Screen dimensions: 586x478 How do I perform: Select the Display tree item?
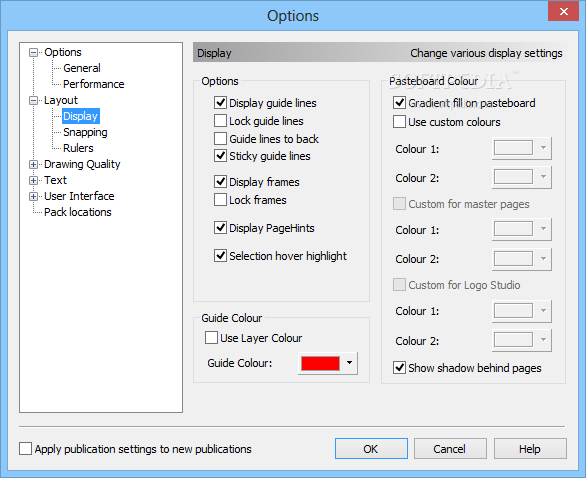tap(80, 116)
